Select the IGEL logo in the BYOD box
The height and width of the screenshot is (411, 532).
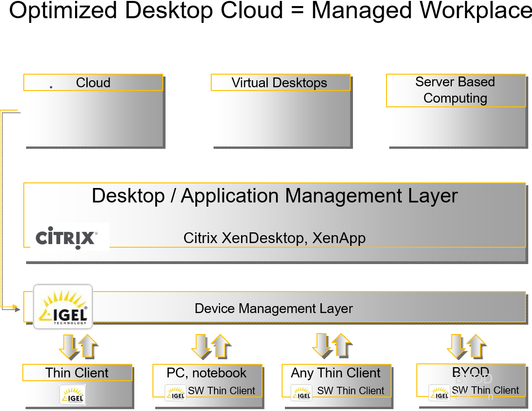tap(439, 393)
